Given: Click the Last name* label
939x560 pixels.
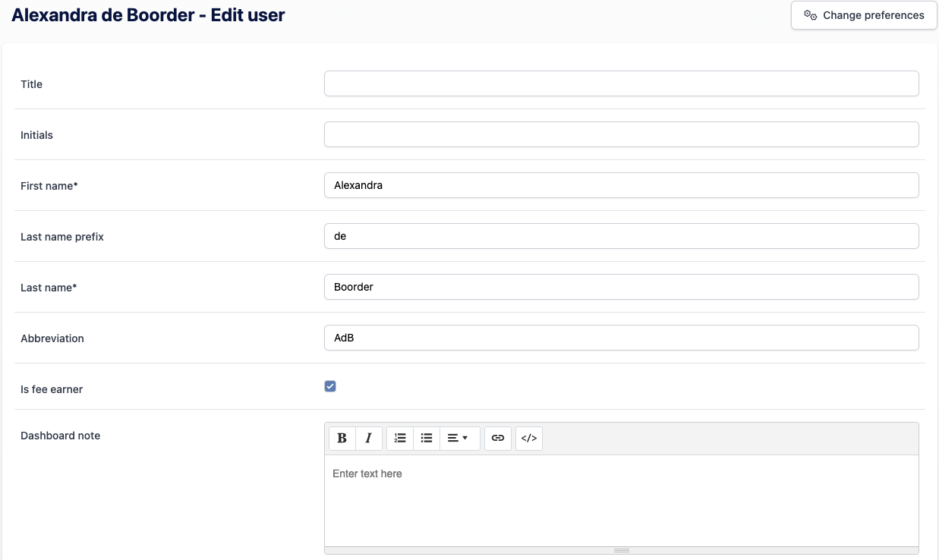Looking at the screenshot, I should [49, 288].
